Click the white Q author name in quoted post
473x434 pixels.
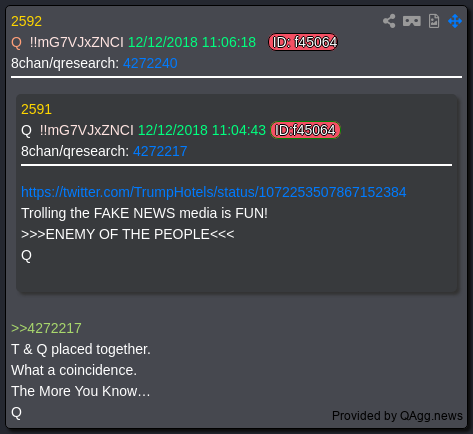point(26,130)
